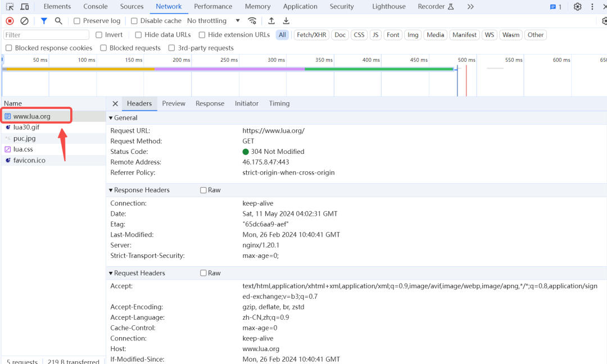The width and height of the screenshot is (607, 364).
Task: Click the import HAR upload icon
Action: click(271, 21)
